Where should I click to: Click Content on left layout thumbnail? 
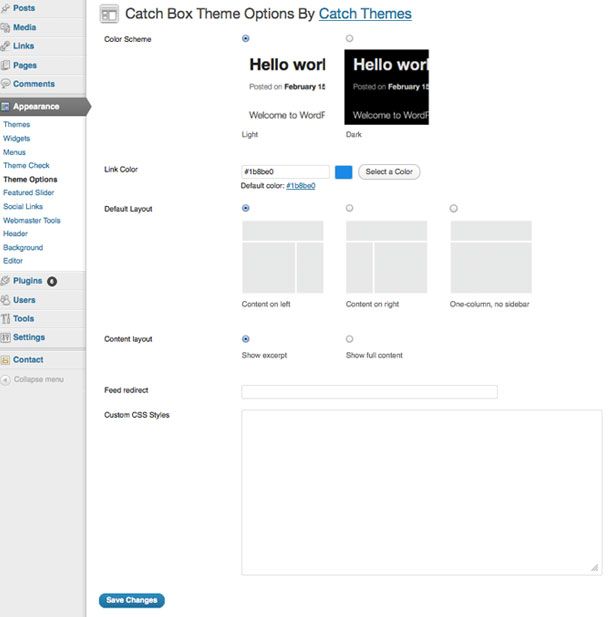pyautogui.click(x=283, y=257)
